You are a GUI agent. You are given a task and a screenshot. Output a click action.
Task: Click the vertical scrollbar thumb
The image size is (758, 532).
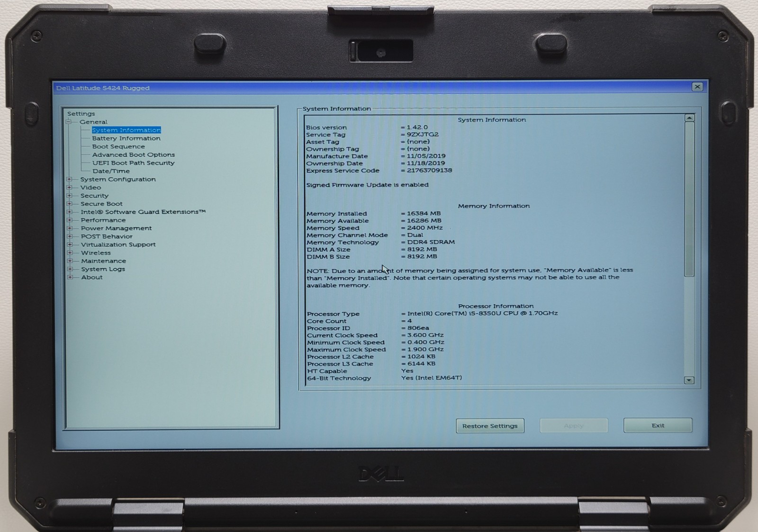pyautogui.click(x=689, y=199)
